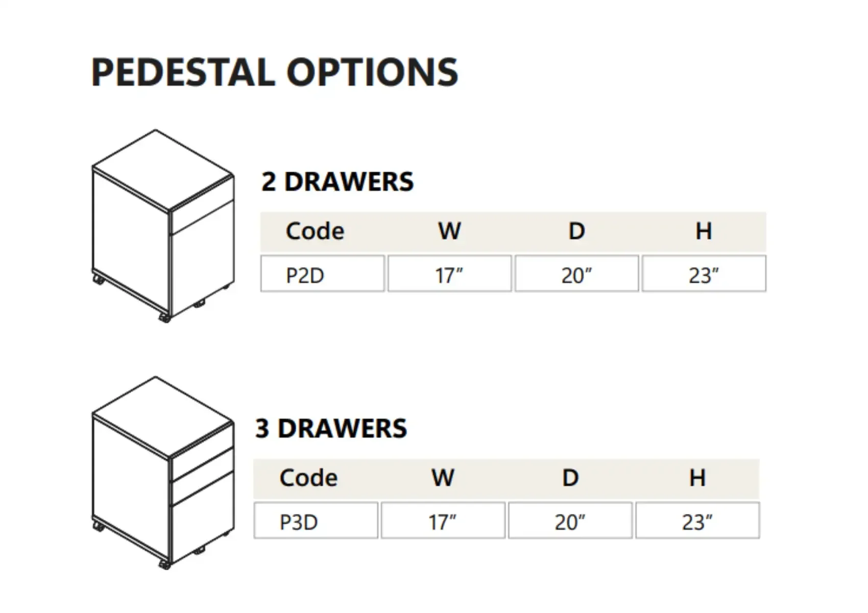Select the W header in 3 drawers table

(x=443, y=479)
